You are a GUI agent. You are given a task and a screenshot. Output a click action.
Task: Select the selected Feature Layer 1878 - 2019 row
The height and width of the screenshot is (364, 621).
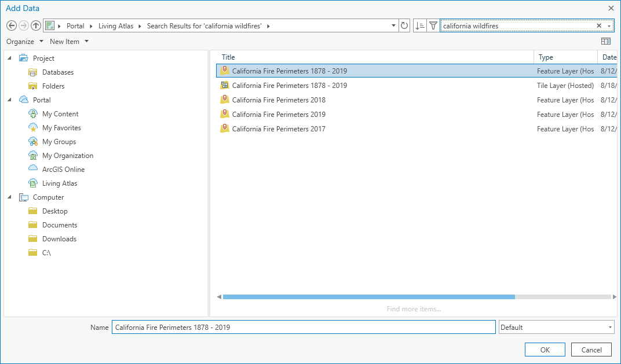click(417, 71)
